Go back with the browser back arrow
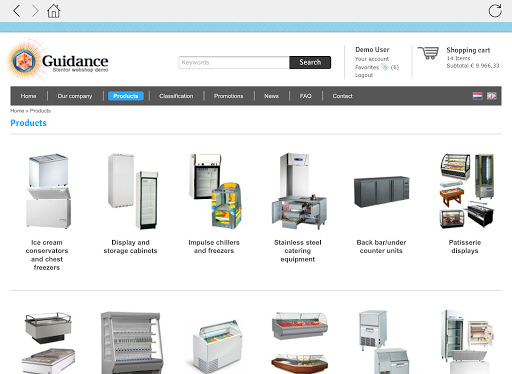This screenshot has width=512, height=374. click(x=17, y=11)
